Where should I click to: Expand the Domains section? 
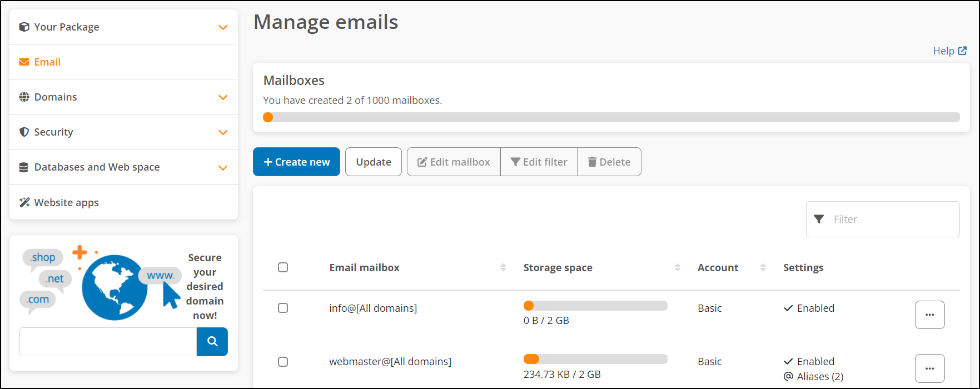point(223,96)
